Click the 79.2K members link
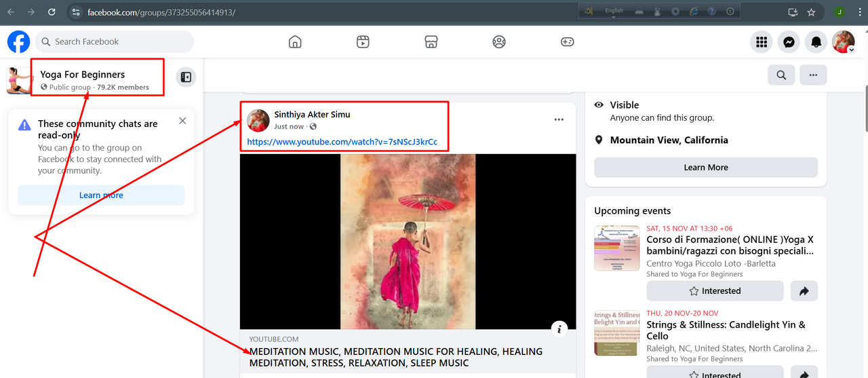The image size is (868, 378). 123,87
